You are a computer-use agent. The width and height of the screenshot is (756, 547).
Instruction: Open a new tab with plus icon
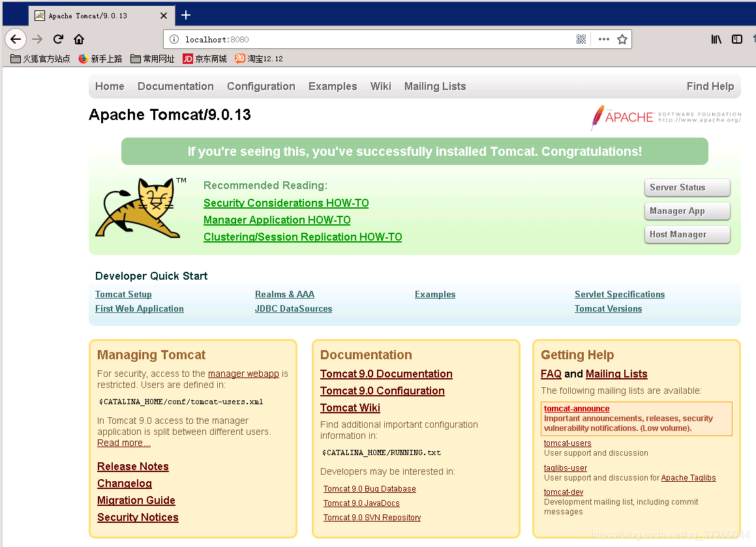186,16
